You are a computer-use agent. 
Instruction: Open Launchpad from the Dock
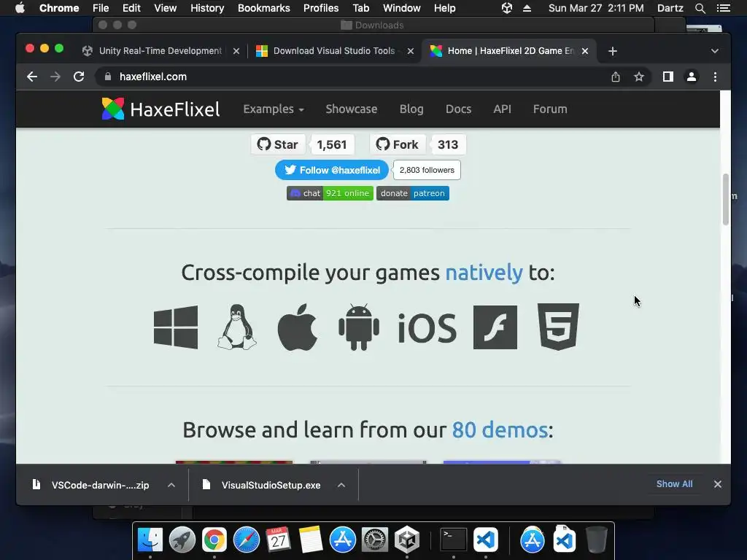point(182,540)
